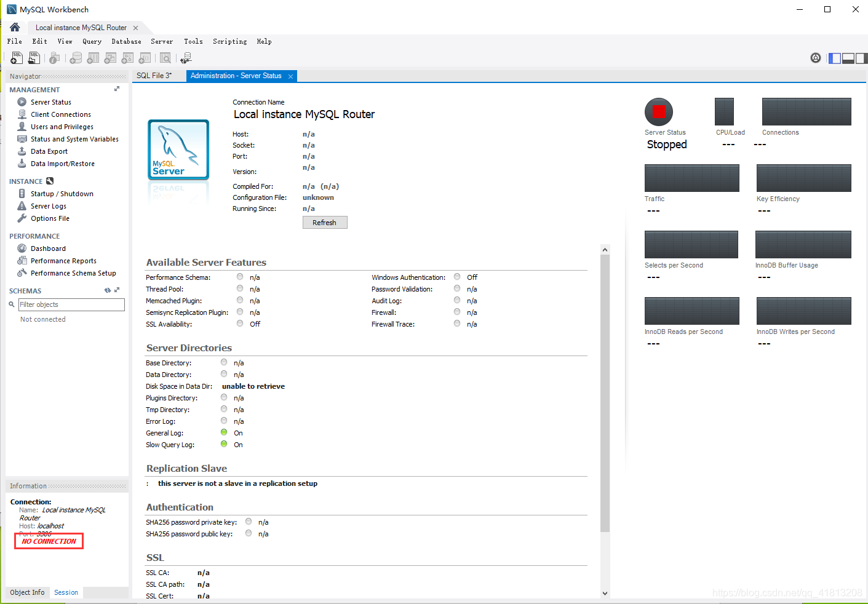868x604 pixels.
Task: Click the Traffic graph
Action: pos(692,178)
